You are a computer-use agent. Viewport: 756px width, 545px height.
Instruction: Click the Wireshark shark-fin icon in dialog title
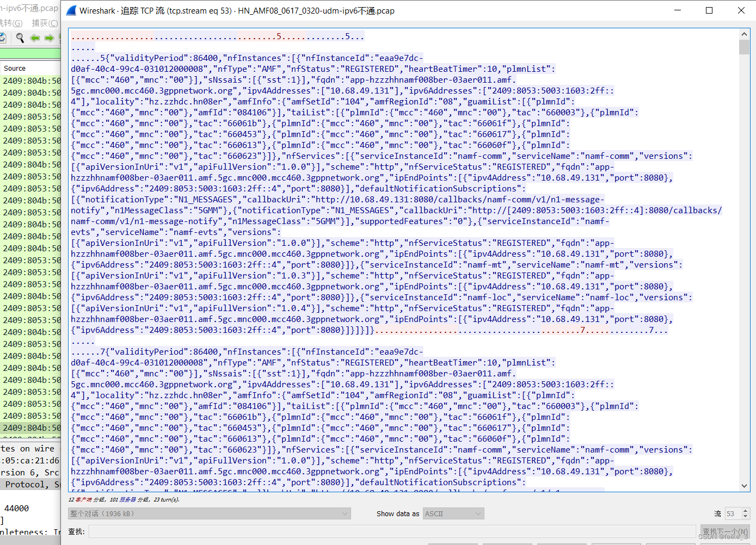coord(71,10)
